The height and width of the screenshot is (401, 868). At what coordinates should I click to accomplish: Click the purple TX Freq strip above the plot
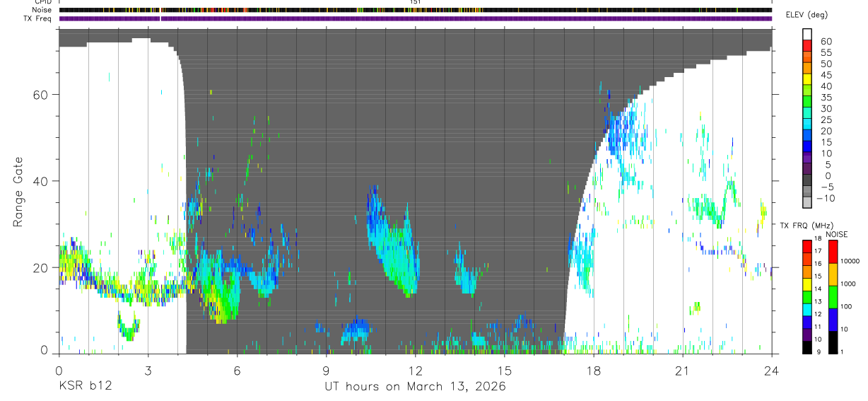click(x=415, y=18)
